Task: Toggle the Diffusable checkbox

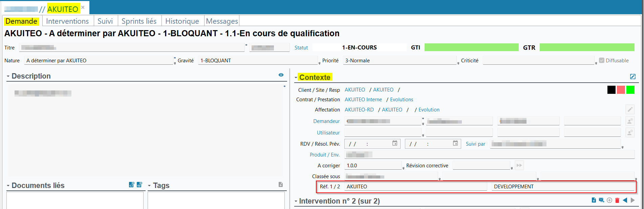Action: coord(602,60)
